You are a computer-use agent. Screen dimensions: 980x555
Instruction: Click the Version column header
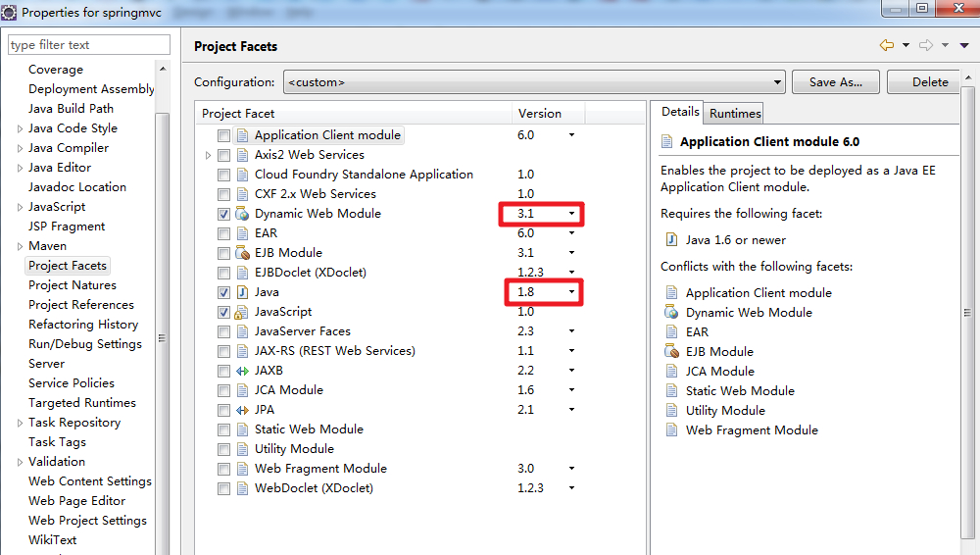pos(548,113)
